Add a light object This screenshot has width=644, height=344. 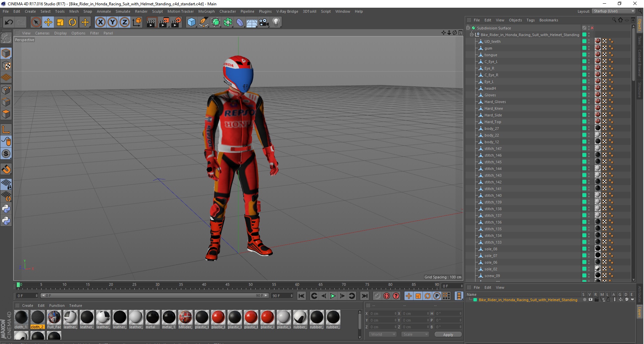(x=276, y=22)
